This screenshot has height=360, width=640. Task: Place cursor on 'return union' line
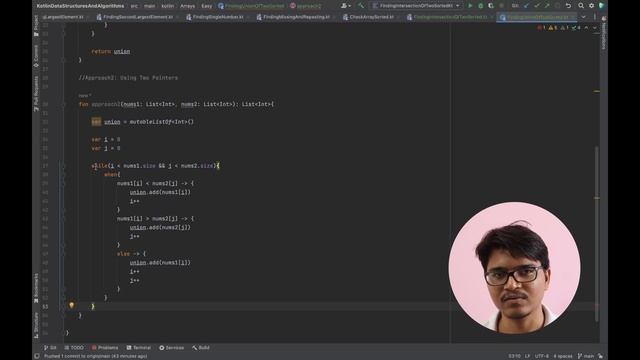click(x=111, y=51)
